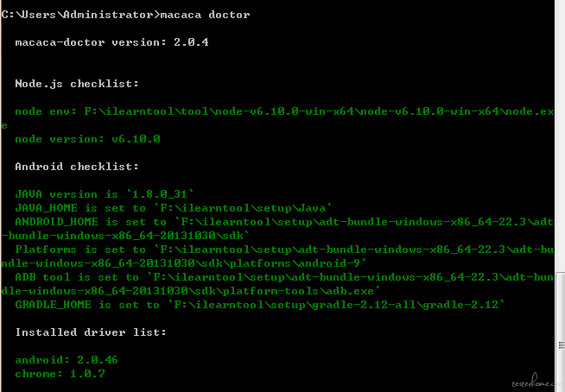
Task: Click the 'Node.js checklist:' heading
Action: [x=77, y=84]
